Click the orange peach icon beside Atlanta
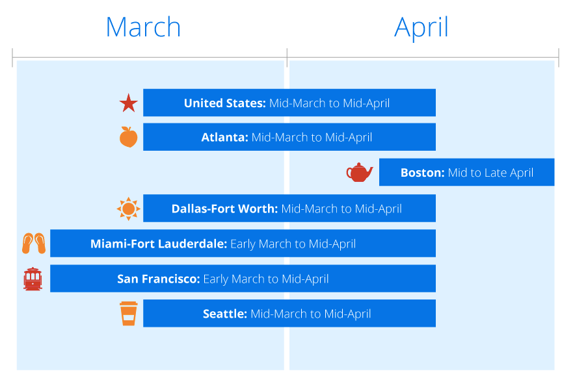 (x=128, y=136)
